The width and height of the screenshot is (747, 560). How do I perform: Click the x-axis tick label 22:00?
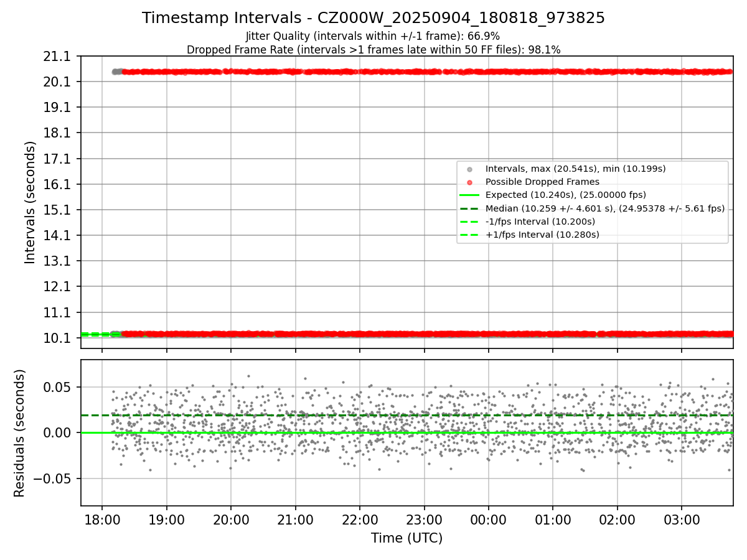point(360,519)
